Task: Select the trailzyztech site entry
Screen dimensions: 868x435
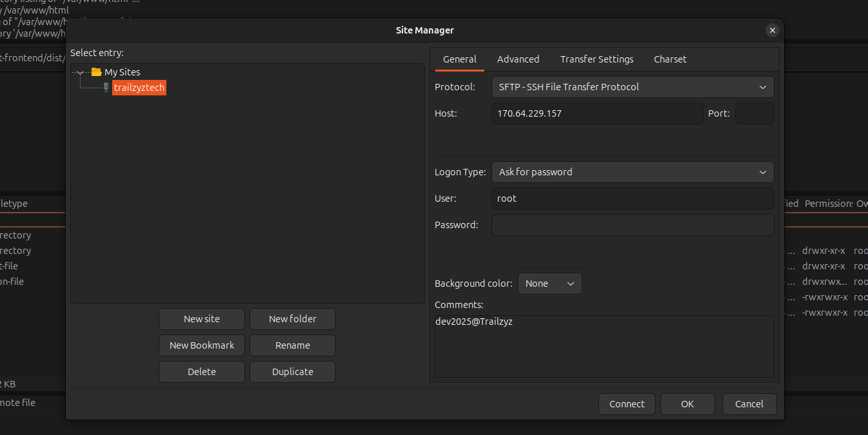Action: (x=139, y=88)
